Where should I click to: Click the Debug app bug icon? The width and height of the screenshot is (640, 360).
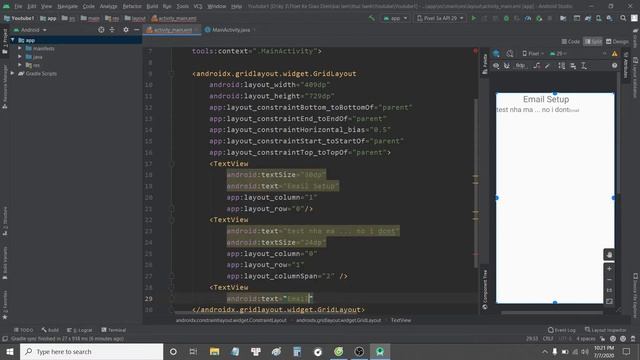point(506,18)
